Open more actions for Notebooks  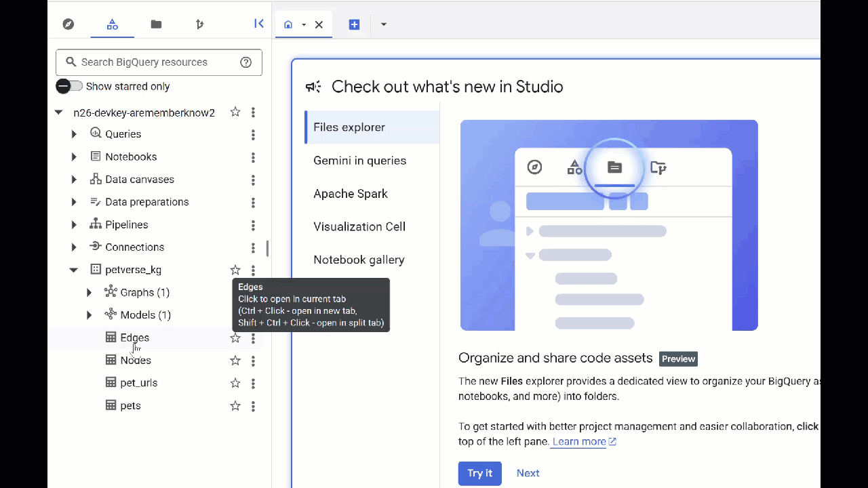253,157
